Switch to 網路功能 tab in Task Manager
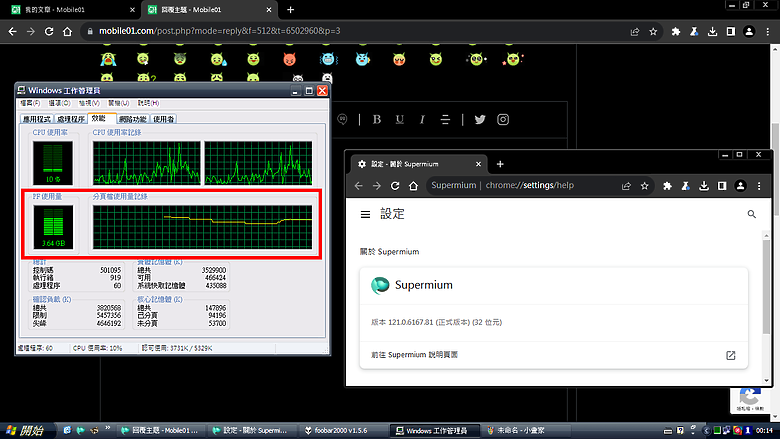Image resolution: width=780 pixels, height=439 pixels. [133, 119]
